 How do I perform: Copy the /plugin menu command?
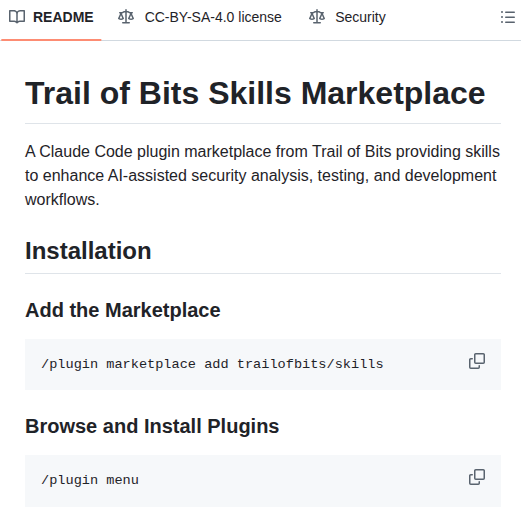[x=477, y=477]
